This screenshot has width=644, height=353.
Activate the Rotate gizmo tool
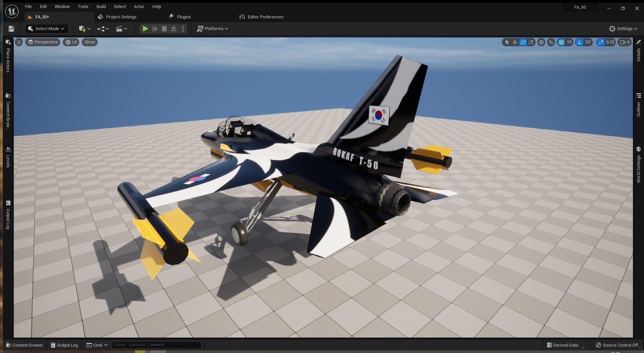tap(523, 42)
